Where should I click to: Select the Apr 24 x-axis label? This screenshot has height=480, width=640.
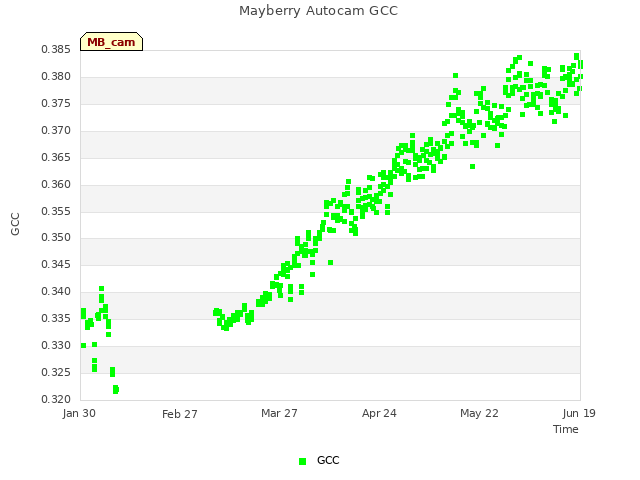(x=379, y=413)
